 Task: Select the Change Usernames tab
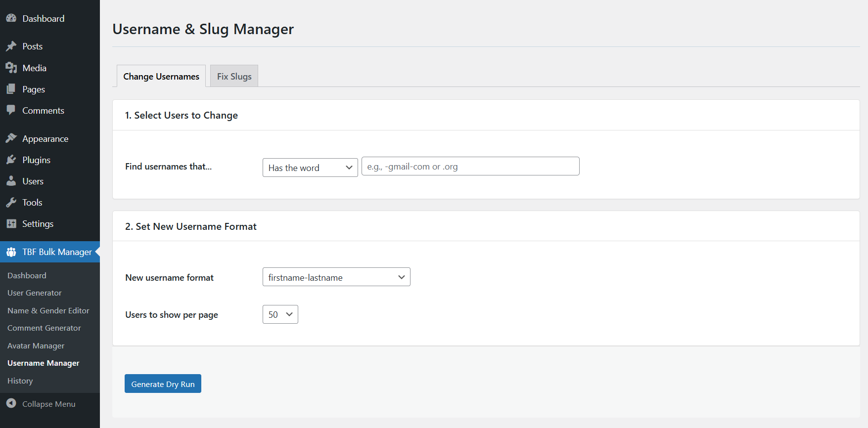coord(161,77)
